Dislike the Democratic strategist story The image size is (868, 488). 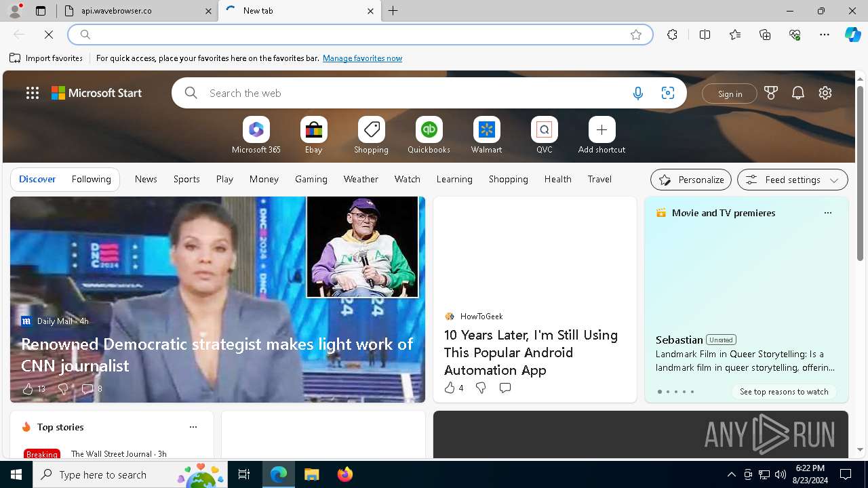(63, 389)
